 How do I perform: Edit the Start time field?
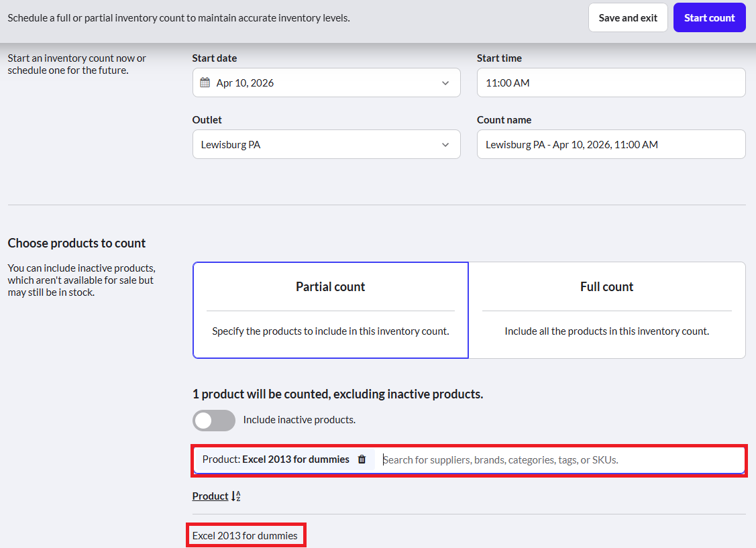(611, 83)
